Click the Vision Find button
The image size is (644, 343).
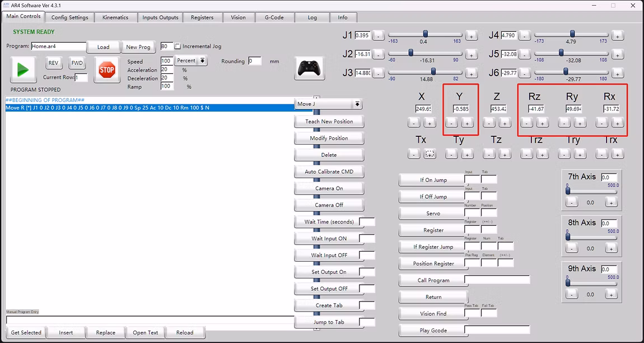click(x=433, y=313)
